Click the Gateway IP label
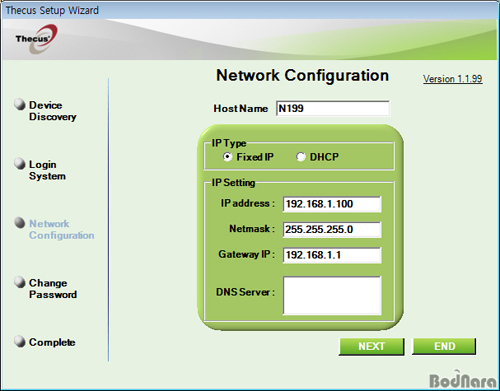The image size is (500, 391). pos(247,254)
